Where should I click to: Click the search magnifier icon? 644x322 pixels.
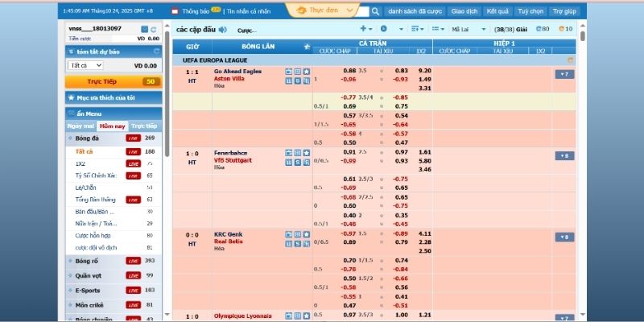(375, 12)
